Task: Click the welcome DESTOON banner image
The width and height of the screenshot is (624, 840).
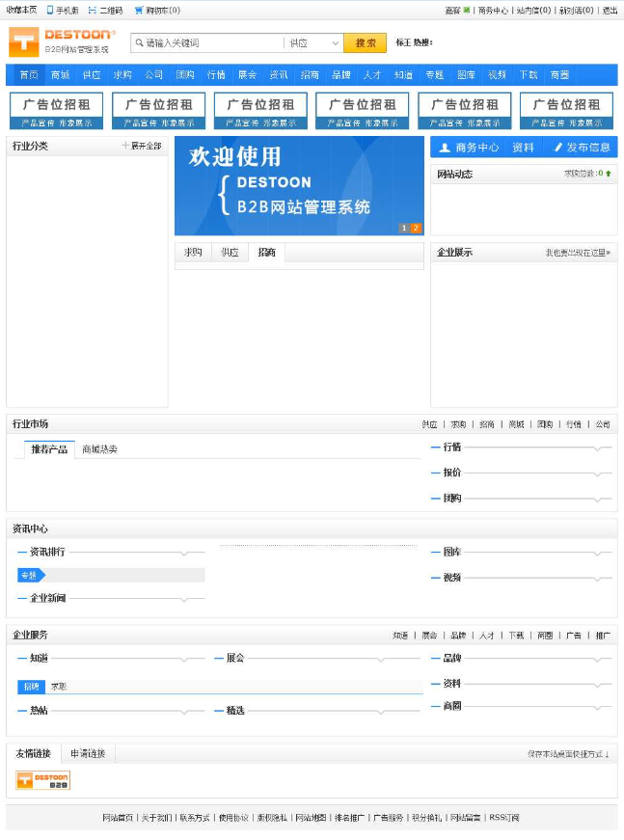Action: 299,186
